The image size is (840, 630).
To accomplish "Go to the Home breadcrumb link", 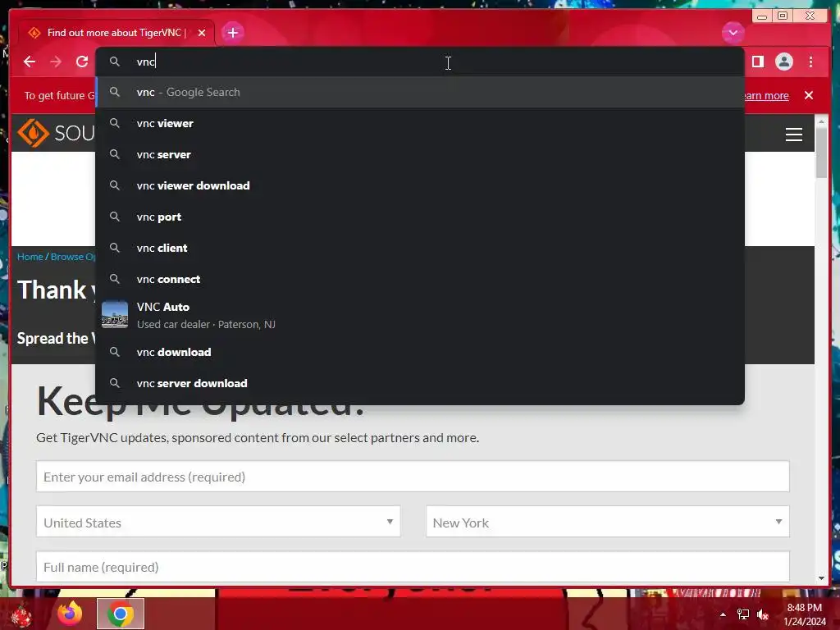I will pos(30,257).
